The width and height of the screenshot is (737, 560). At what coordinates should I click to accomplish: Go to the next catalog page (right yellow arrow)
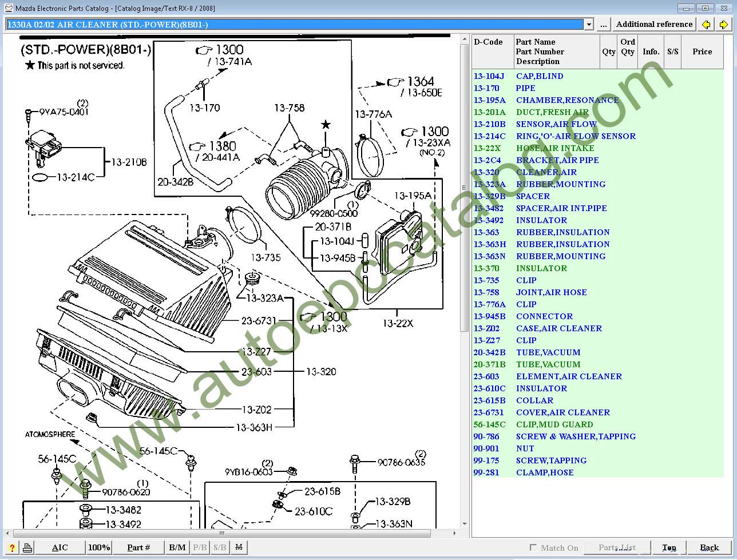[723, 25]
